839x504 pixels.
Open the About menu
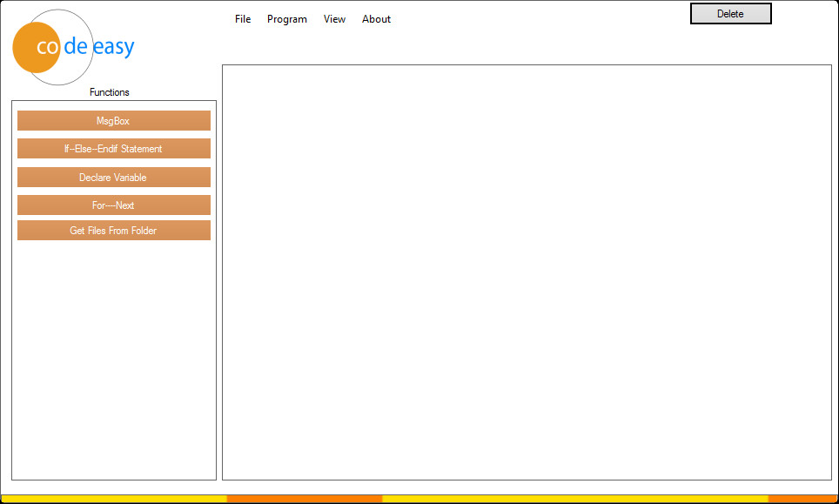(x=376, y=19)
